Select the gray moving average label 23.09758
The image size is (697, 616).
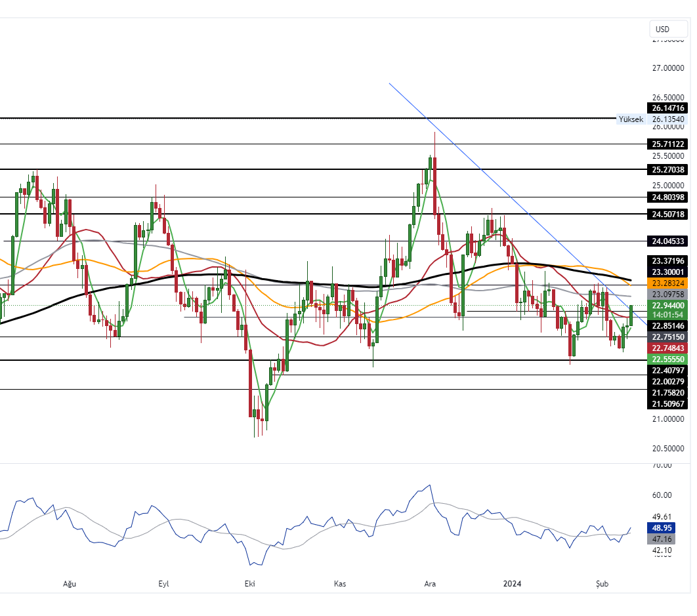(666, 295)
